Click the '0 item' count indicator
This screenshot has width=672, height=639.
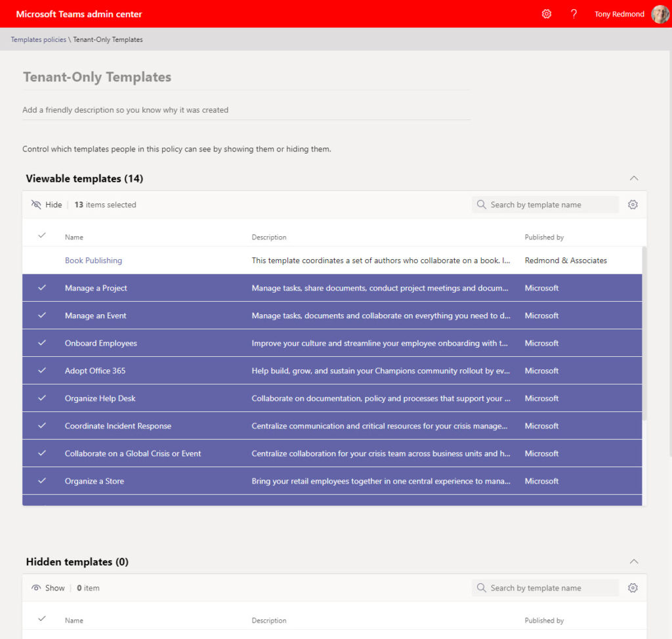pos(88,588)
